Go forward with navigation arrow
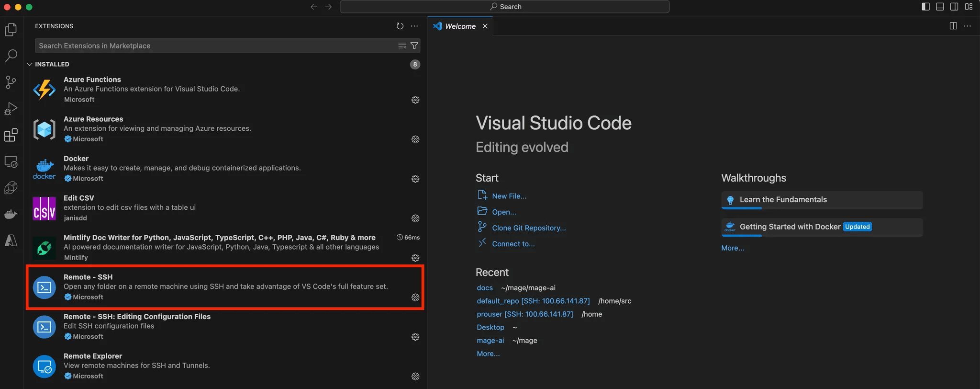This screenshot has width=980, height=389. [328, 7]
